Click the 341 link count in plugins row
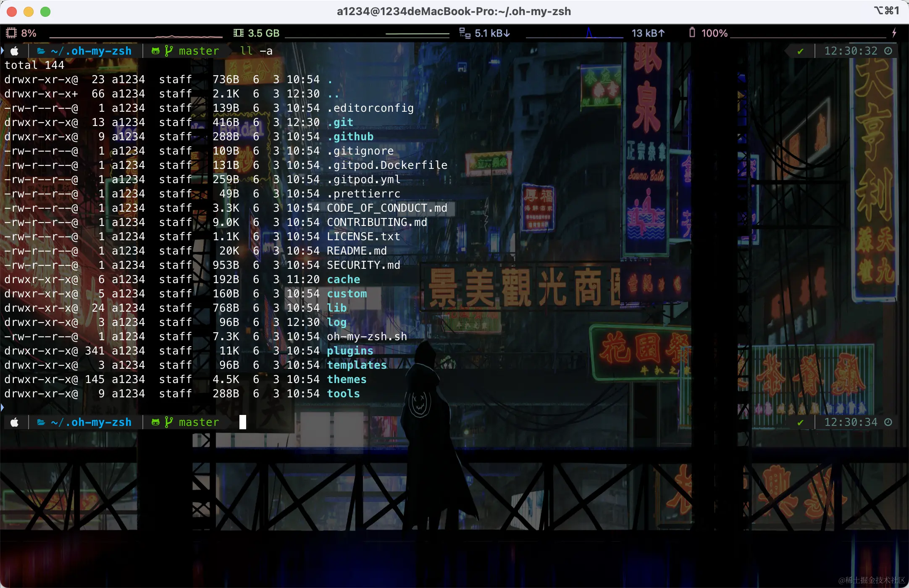 click(x=95, y=351)
